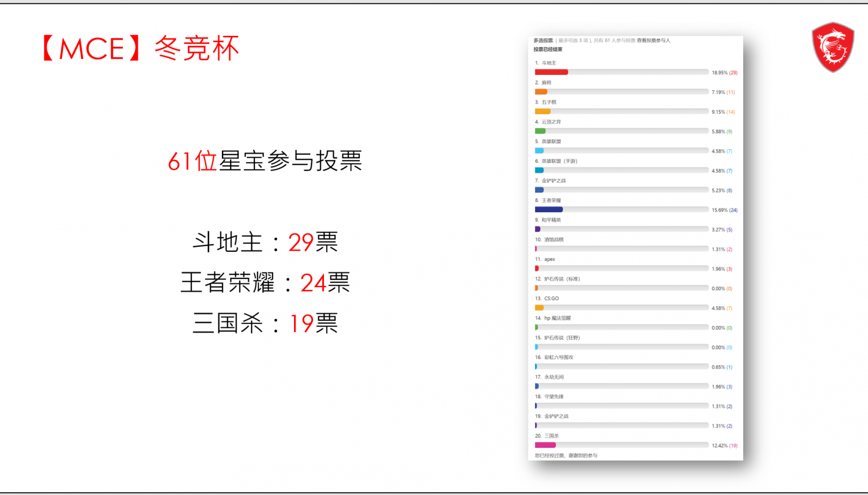The width and height of the screenshot is (868, 495).
Task: Open the 查看投票参与人 link
Action: coord(653,41)
